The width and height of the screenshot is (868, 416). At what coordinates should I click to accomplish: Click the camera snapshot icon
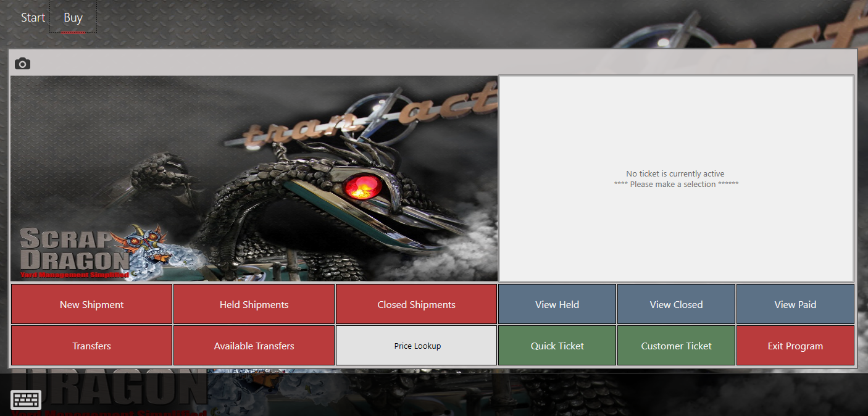[x=23, y=64]
